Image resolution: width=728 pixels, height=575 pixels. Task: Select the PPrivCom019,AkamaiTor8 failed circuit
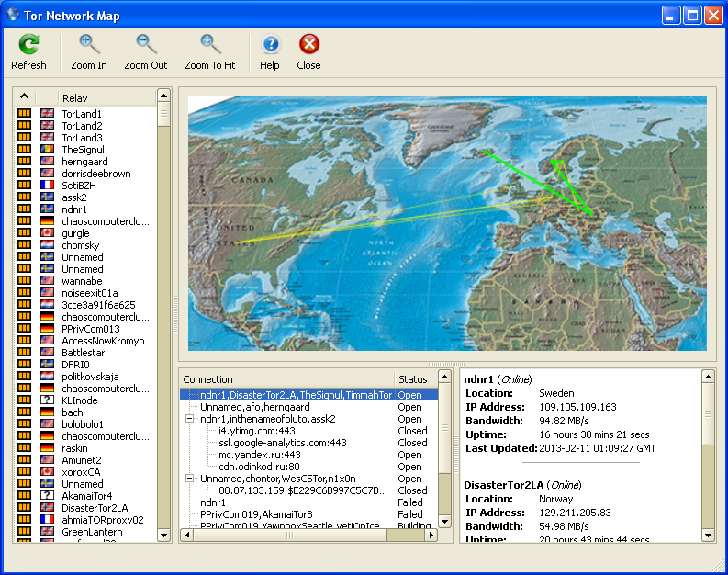[256, 514]
